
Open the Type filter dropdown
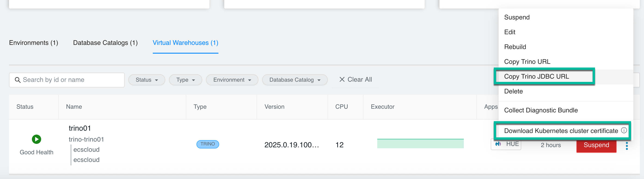pyautogui.click(x=185, y=80)
